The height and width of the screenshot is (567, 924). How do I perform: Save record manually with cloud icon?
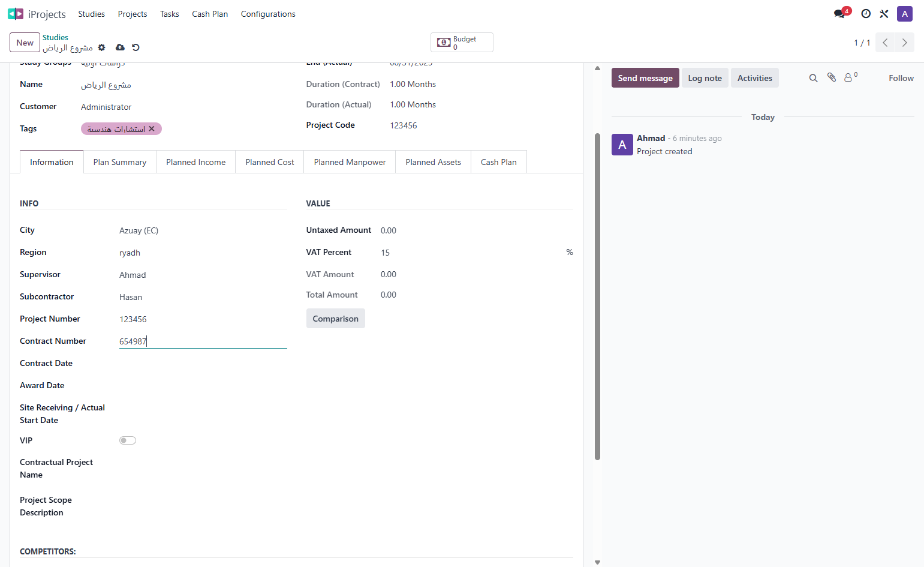[120, 47]
